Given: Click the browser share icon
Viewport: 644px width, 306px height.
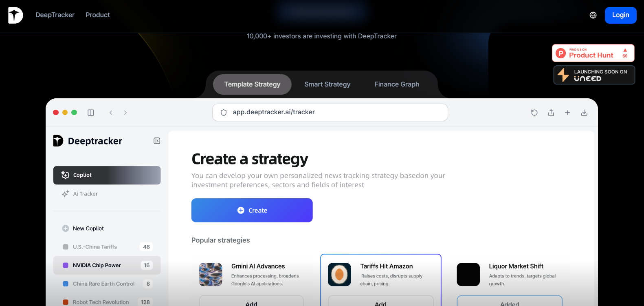Looking at the screenshot, I should point(551,113).
